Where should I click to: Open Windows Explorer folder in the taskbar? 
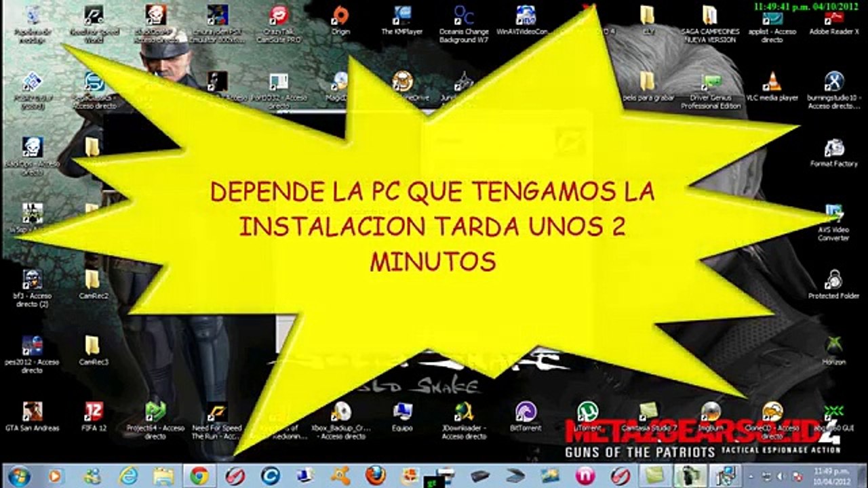pos(163,476)
